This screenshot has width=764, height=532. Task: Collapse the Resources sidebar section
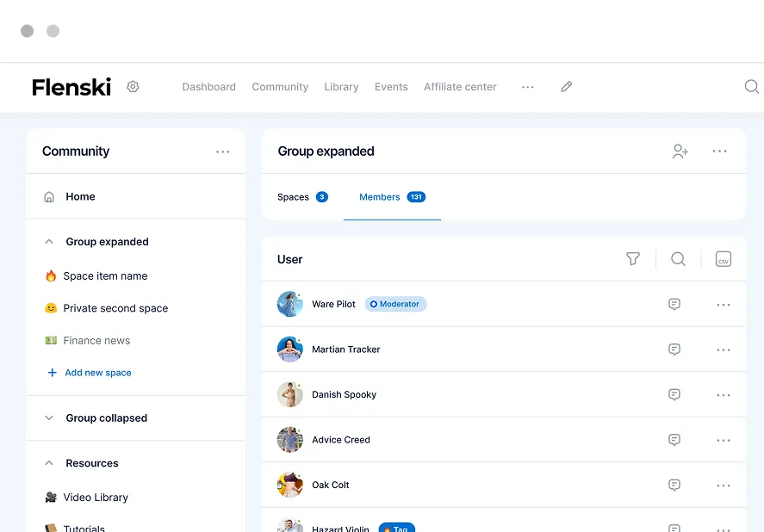(x=49, y=463)
